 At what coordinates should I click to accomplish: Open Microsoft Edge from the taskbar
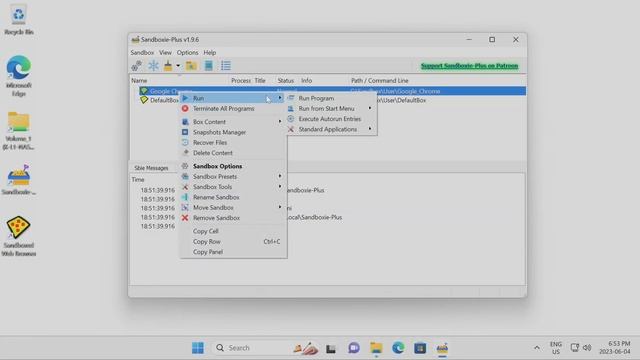(398, 348)
